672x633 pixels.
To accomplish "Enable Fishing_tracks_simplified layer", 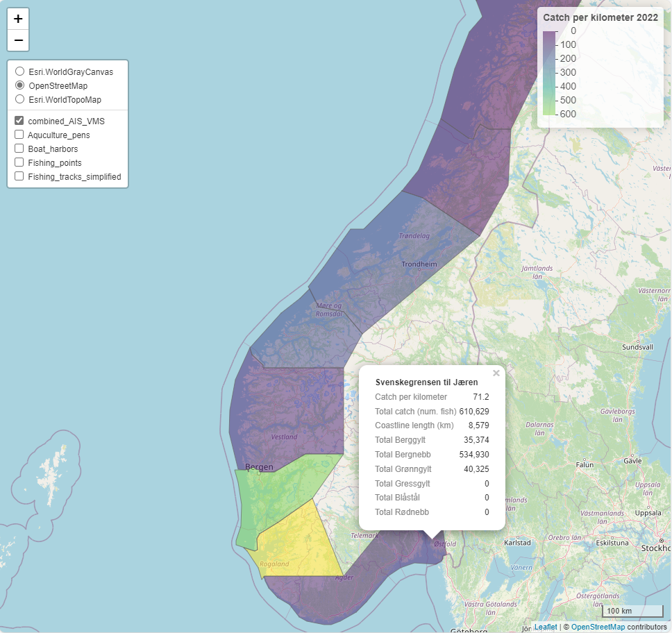I will click(19, 176).
